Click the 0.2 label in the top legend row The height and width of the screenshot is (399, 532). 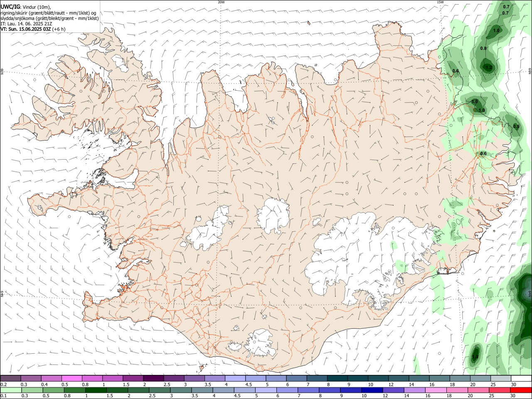[3, 384]
